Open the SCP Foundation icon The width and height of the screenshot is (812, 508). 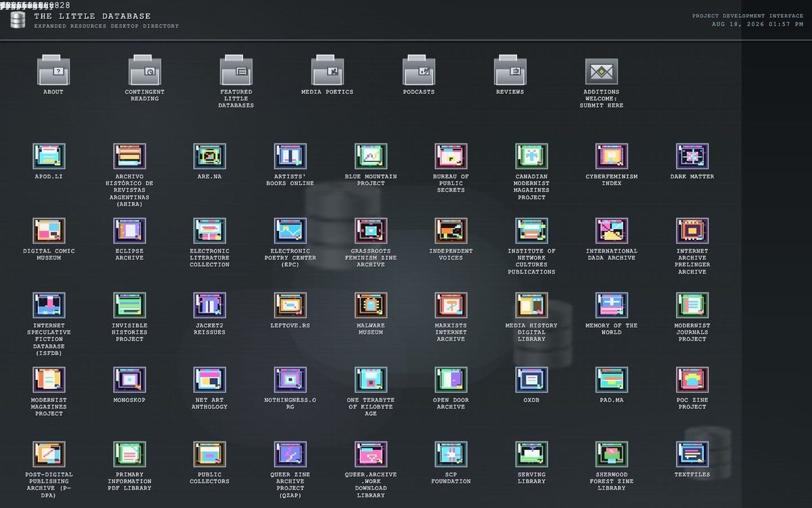click(x=451, y=454)
